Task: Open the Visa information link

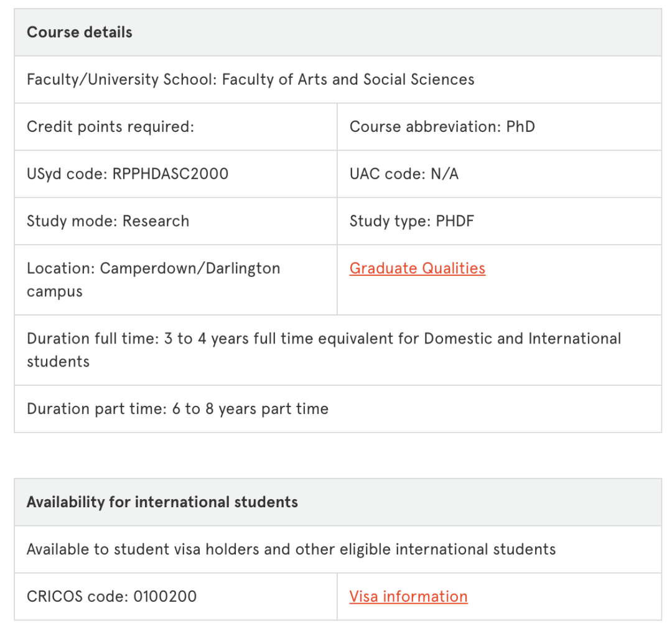Action: 408,596
